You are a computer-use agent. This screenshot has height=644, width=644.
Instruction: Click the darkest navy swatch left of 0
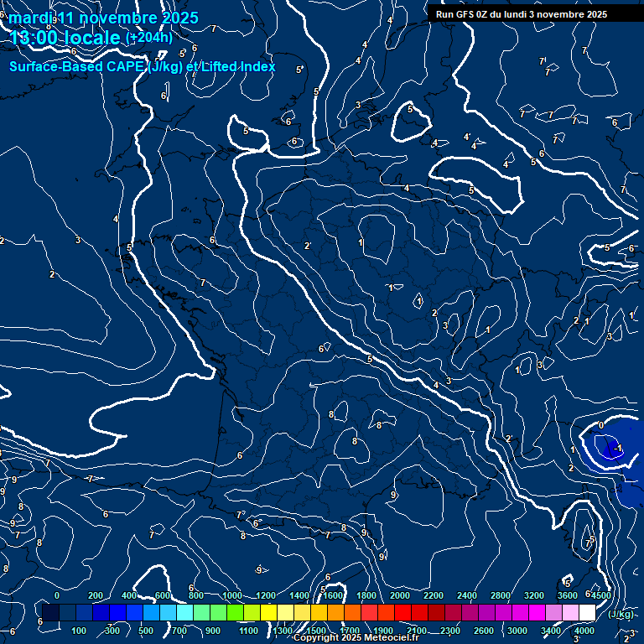(50, 612)
